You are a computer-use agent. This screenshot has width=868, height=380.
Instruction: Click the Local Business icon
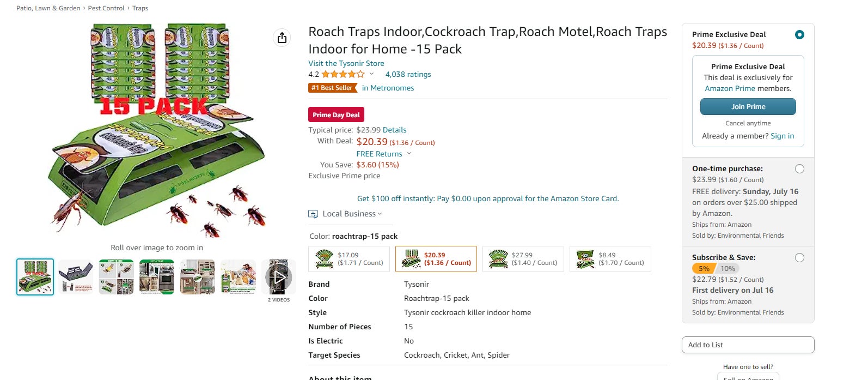(313, 214)
